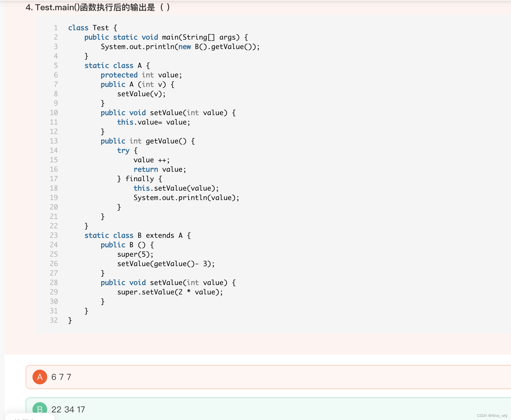This screenshot has width=511, height=420.
Task: Click 'public static void main(String[] args)' line
Action: coord(166,37)
